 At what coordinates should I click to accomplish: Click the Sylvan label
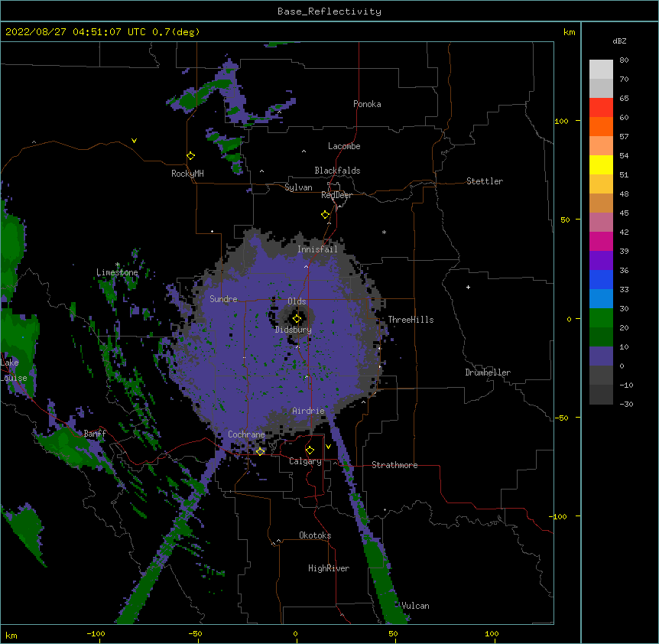point(298,187)
